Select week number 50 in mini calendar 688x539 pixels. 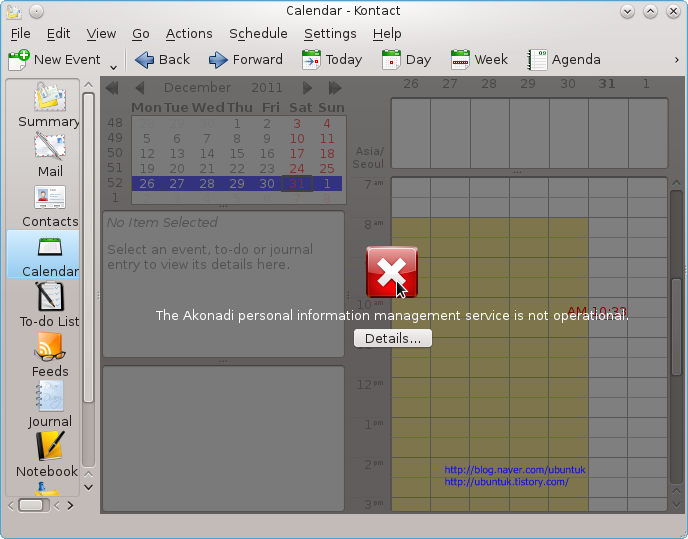pyautogui.click(x=115, y=153)
